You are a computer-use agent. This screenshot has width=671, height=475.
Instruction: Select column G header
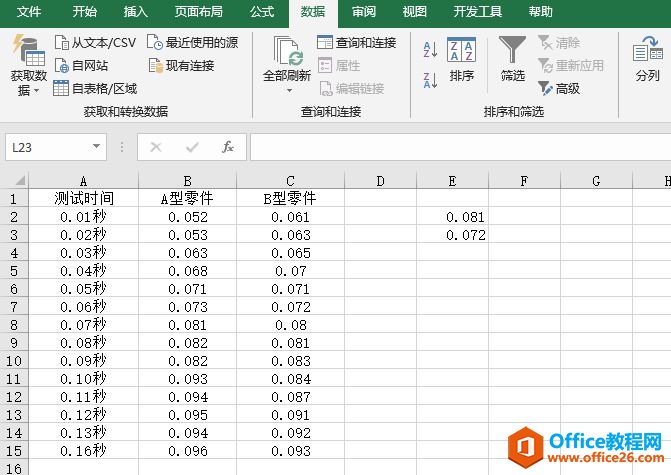(x=596, y=181)
